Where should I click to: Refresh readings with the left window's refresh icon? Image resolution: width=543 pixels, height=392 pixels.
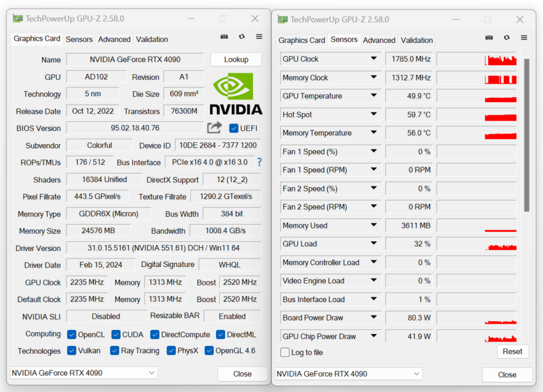pos(241,37)
